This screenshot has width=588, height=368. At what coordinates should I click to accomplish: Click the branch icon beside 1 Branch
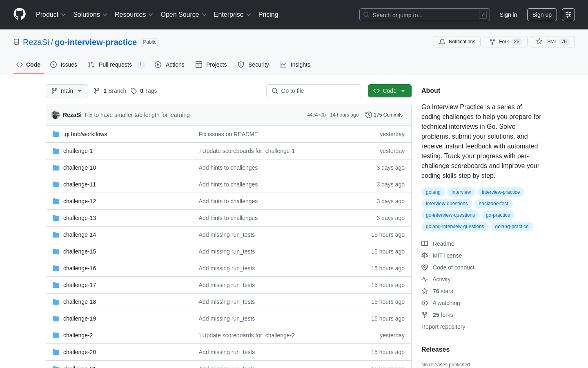click(97, 91)
